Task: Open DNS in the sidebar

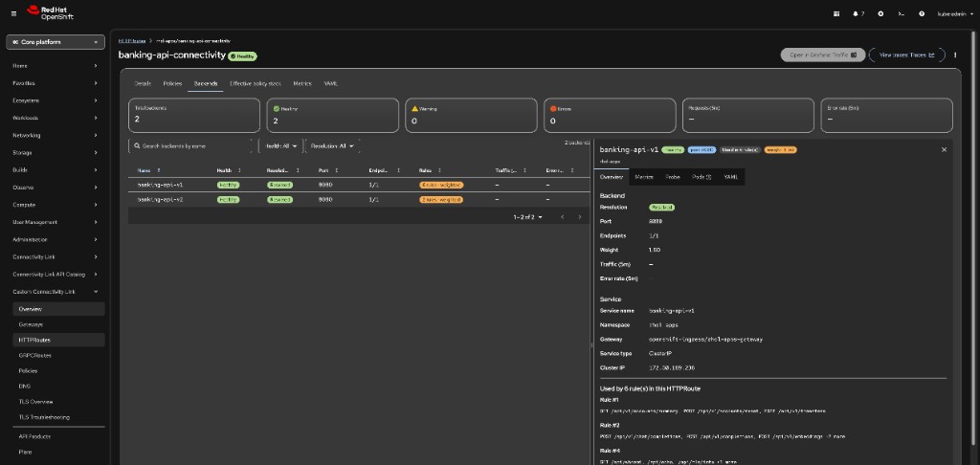Action: point(58,387)
